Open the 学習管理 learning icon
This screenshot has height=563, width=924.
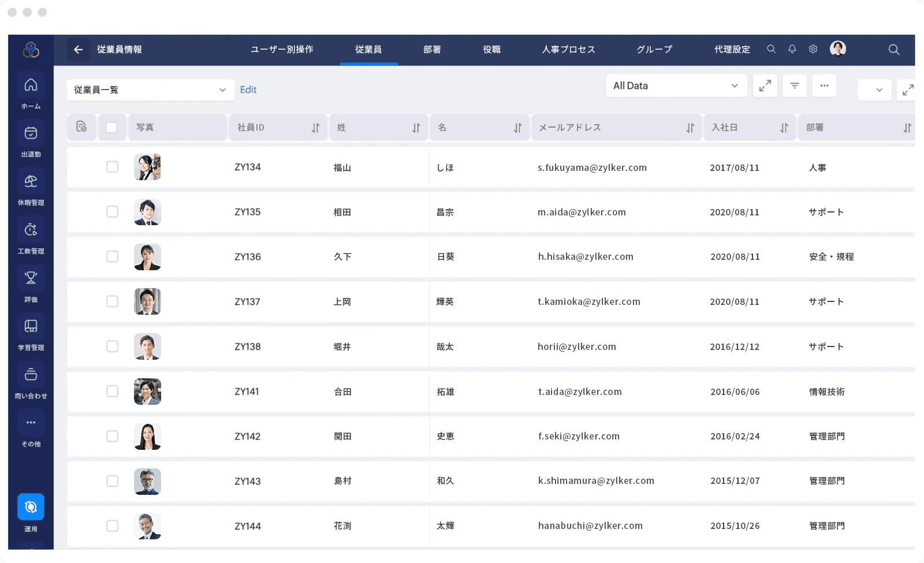[31, 326]
